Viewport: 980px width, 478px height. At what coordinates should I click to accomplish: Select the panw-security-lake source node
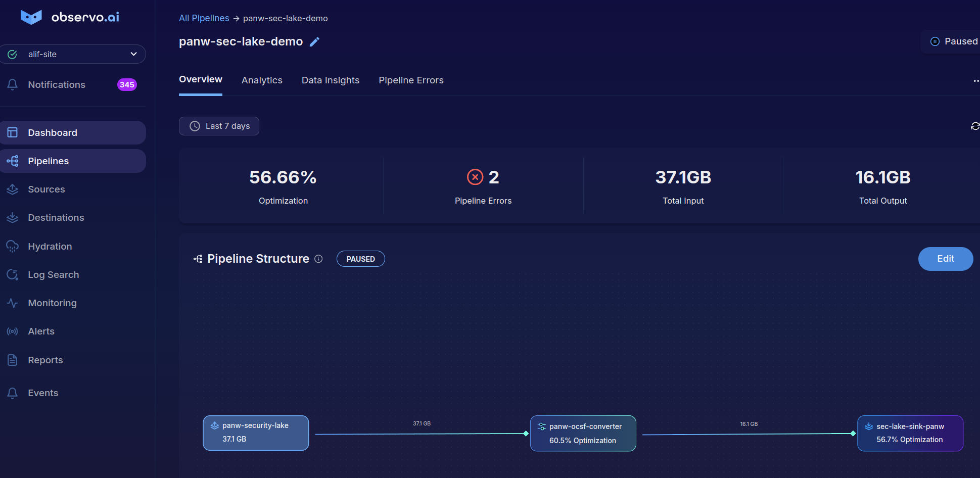[x=256, y=433]
